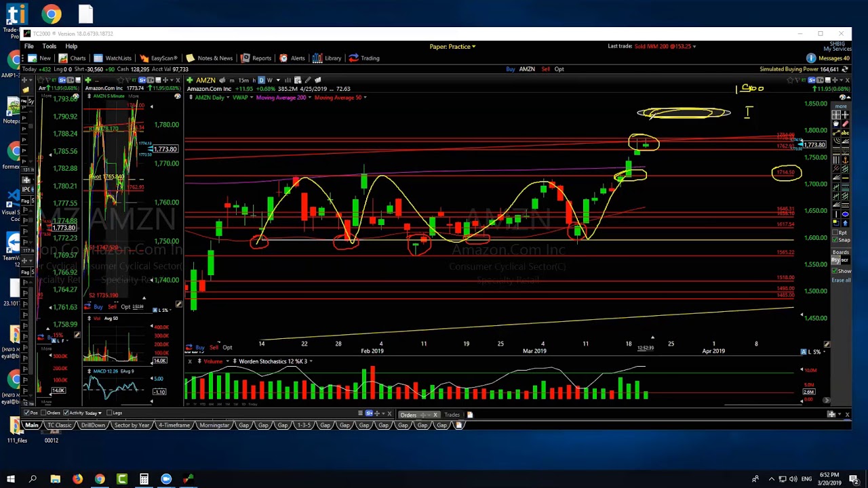This screenshot has width=868, height=488.
Task: Open Messages 40 notifications
Action: (829, 58)
